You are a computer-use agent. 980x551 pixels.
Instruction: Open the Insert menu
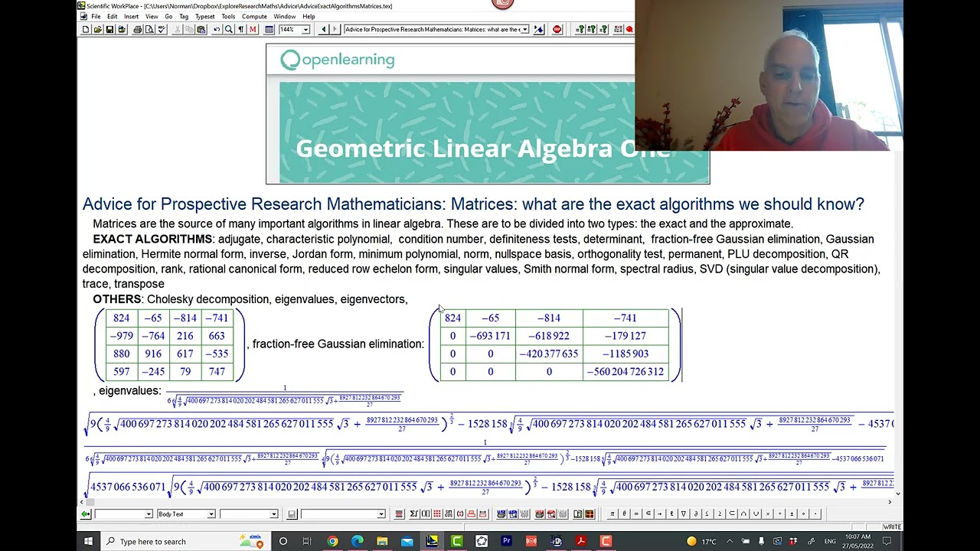click(131, 16)
